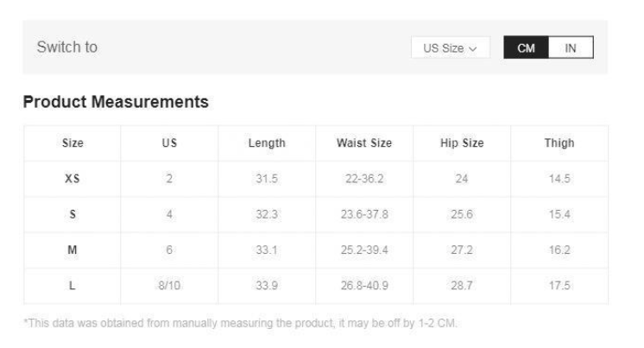The width and height of the screenshot is (644, 348).
Task: Click the Waist Size column header
Action: (363, 143)
